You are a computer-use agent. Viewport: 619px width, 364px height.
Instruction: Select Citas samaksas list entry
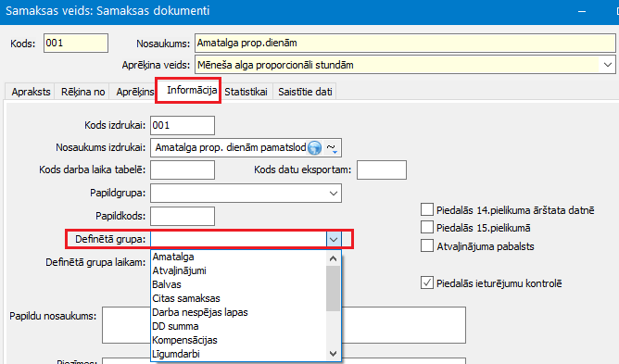pyautogui.click(x=239, y=298)
